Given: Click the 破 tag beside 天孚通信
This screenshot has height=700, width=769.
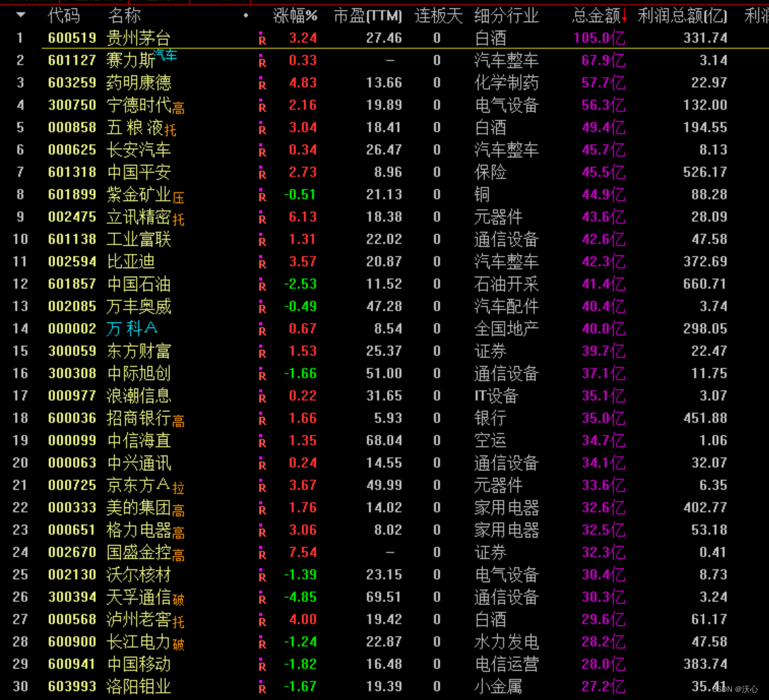Looking at the screenshot, I should tap(178, 600).
